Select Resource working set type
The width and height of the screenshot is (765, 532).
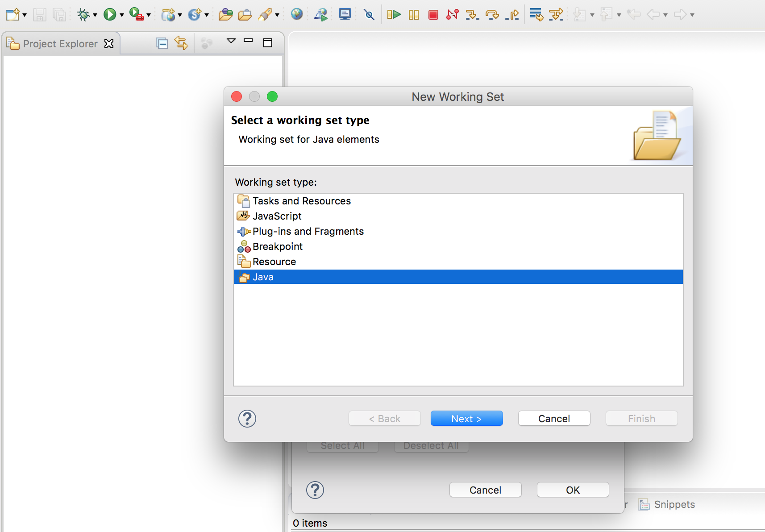tap(458, 262)
